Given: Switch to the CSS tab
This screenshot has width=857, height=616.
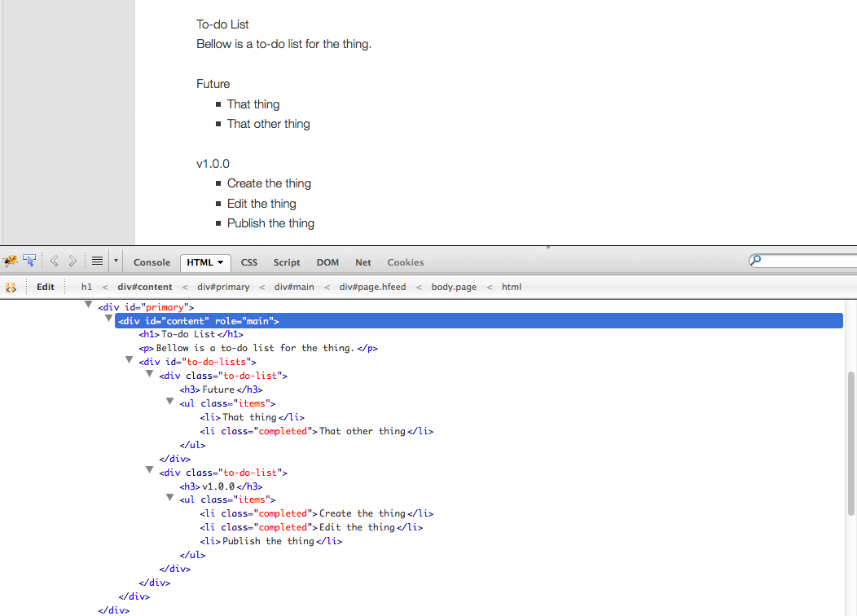Looking at the screenshot, I should (249, 262).
